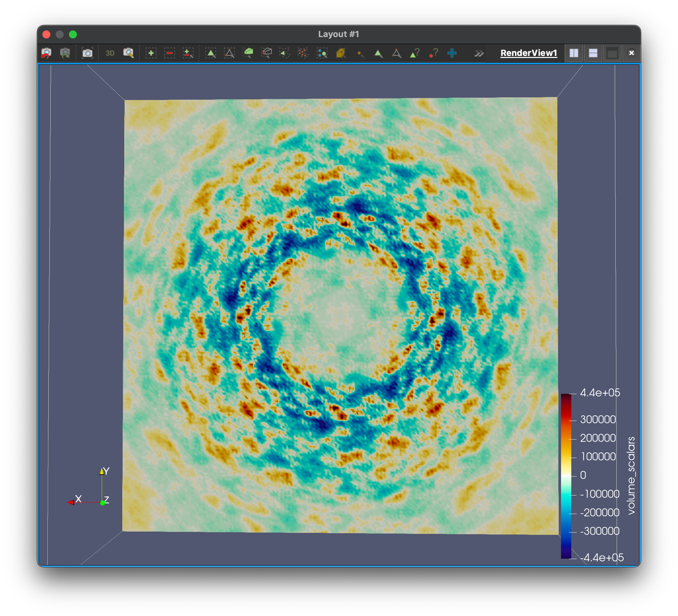Activate the yellow block selection cube tool
Screen dimensions: 678x616
(x=341, y=53)
